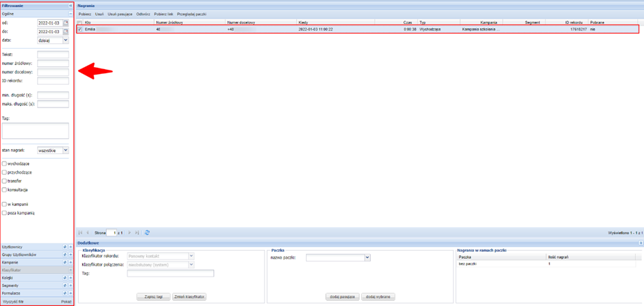Enable the 'w kampanii' checkbox

point(4,204)
